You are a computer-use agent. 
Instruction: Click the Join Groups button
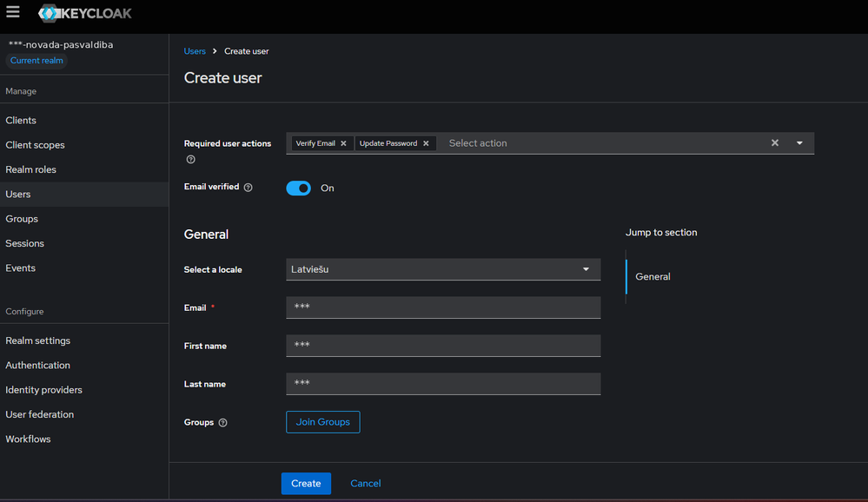tap(322, 422)
